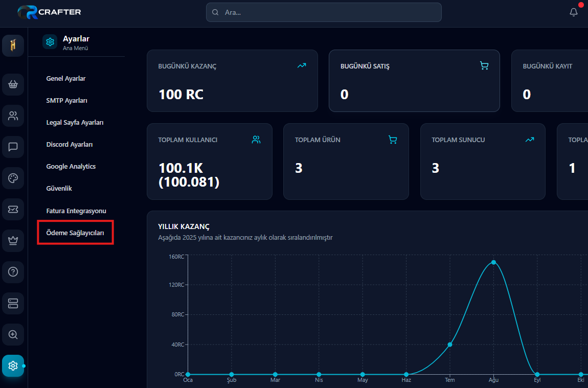Screen dimensions: 588x388
Task: Click the Ana Menü subtitle
Action: coord(75,48)
